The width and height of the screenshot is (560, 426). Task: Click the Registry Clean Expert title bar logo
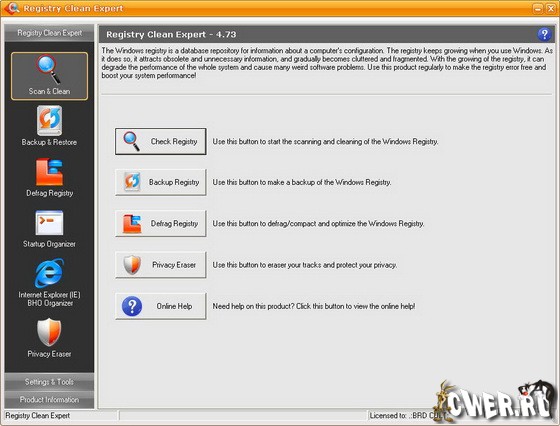point(11,8)
